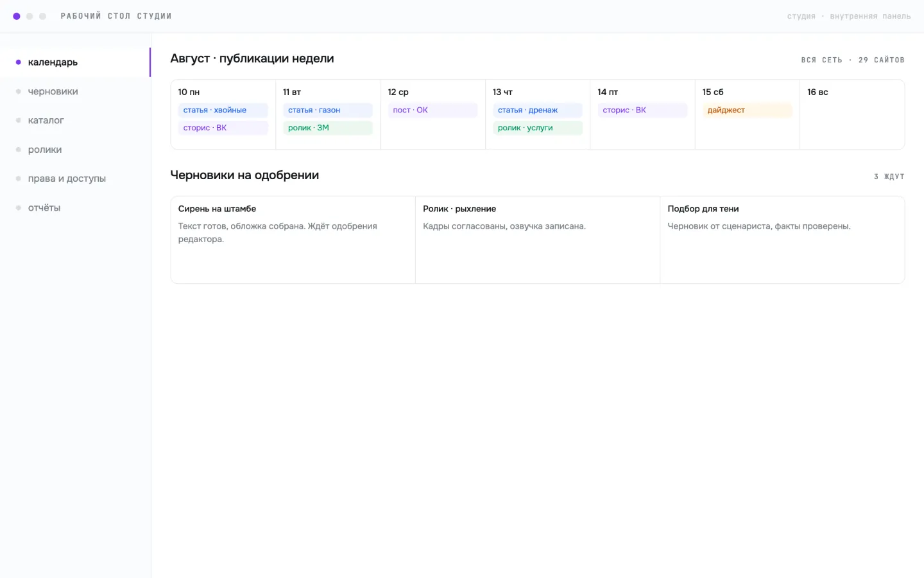924x578 pixels.
Task: Open the статья · хвойные entry
Action: tap(223, 110)
